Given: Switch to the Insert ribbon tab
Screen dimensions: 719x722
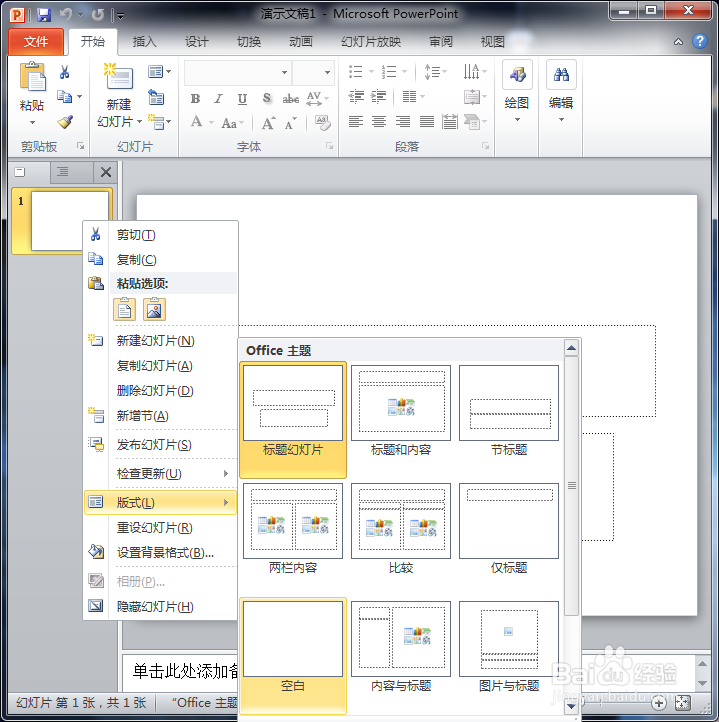Looking at the screenshot, I should coord(145,42).
